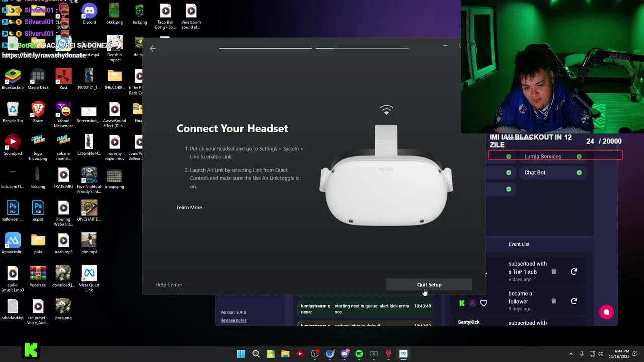Open the Windows Start menu
The height and width of the screenshot is (362, 644).
click(x=241, y=354)
